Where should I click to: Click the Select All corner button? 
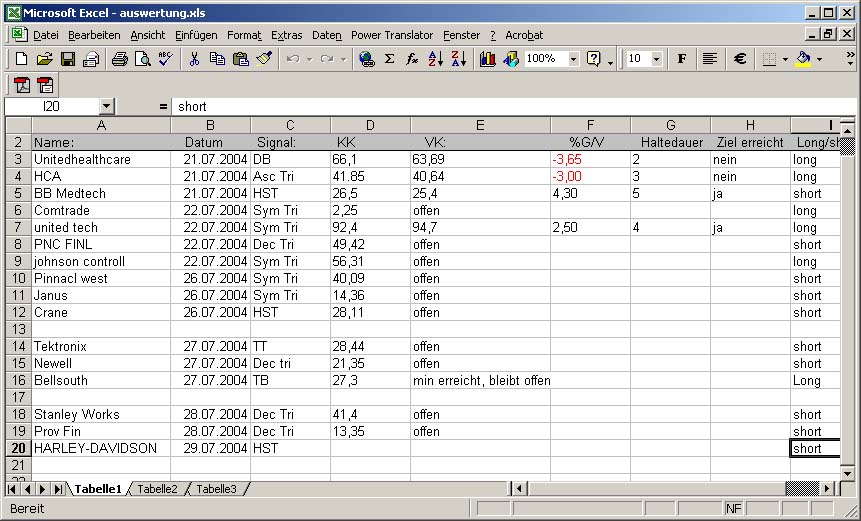[18, 126]
